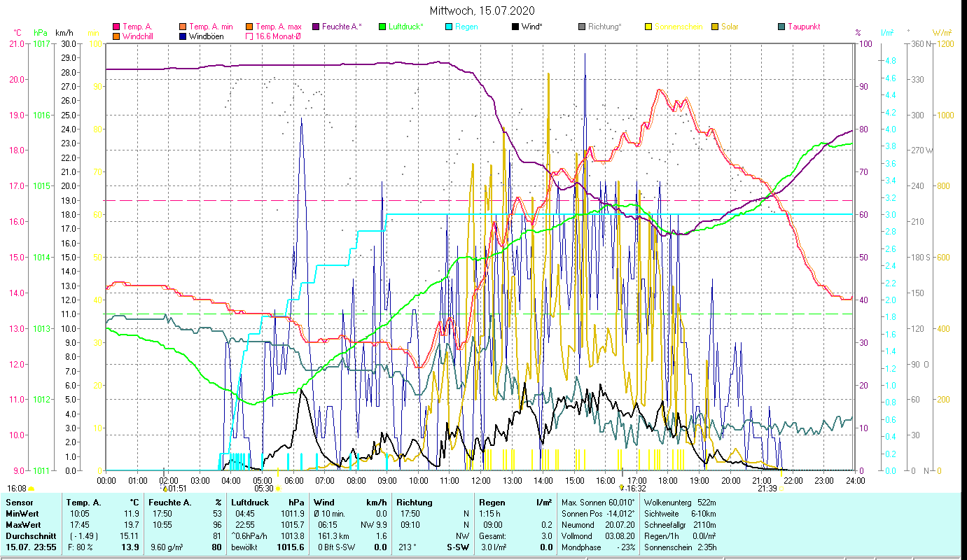The height and width of the screenshot is (560, 967).
Task: Click the °C axis unit label
Action: point(19,33)
